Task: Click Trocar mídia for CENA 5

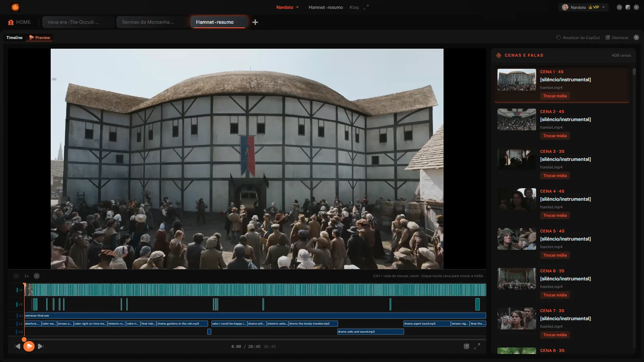Action: [555, 255]
